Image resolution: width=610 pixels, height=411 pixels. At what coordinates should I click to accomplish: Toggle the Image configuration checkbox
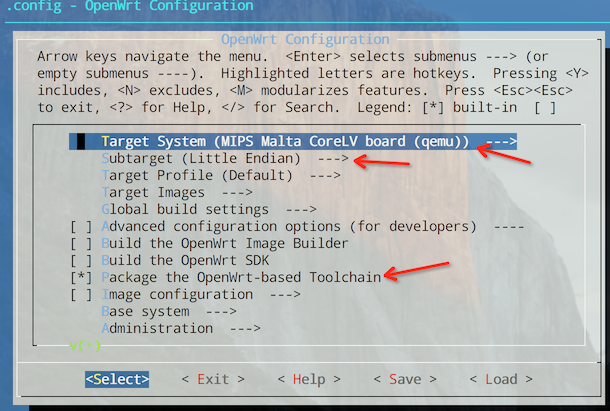80,294
